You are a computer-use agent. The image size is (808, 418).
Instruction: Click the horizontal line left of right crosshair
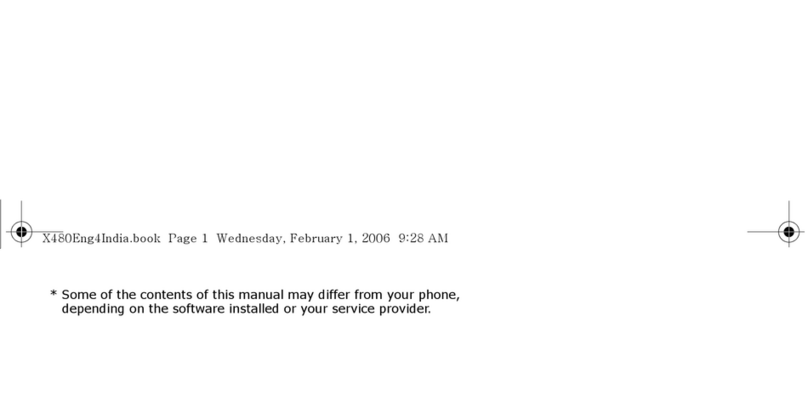pyautogui.click(x=763, y=232)
